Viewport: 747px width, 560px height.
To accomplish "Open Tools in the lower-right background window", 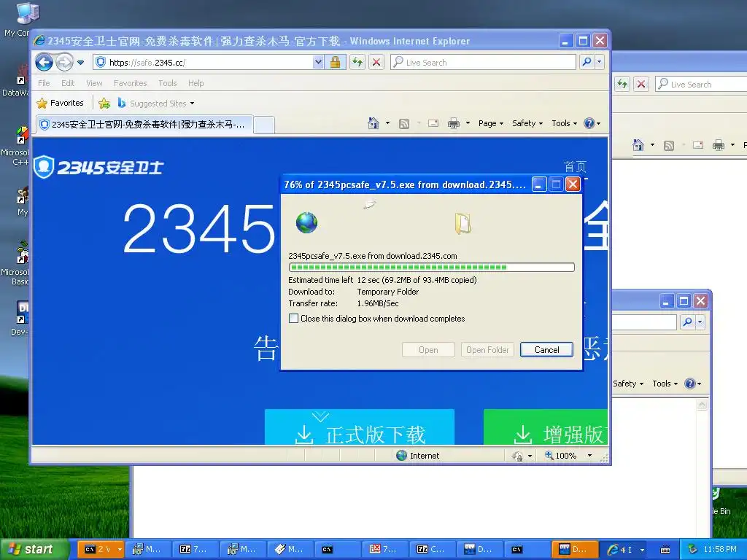I will (x=665, y=384).
